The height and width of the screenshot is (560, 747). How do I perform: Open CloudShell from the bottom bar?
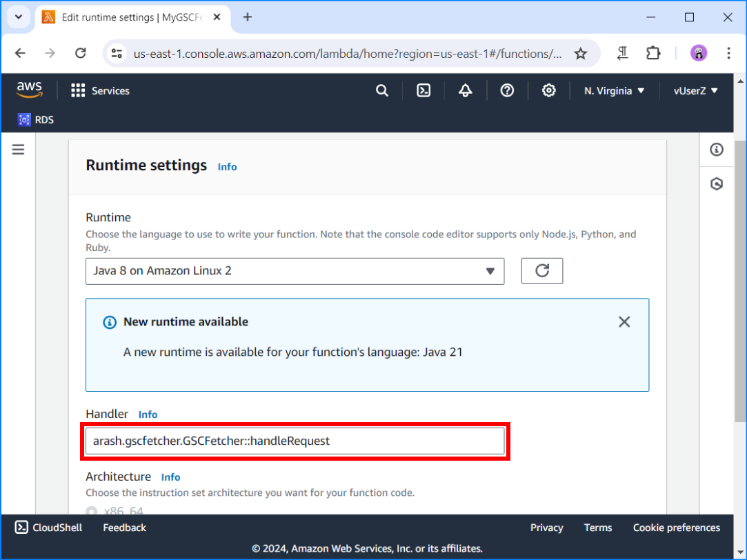point(48,528)
